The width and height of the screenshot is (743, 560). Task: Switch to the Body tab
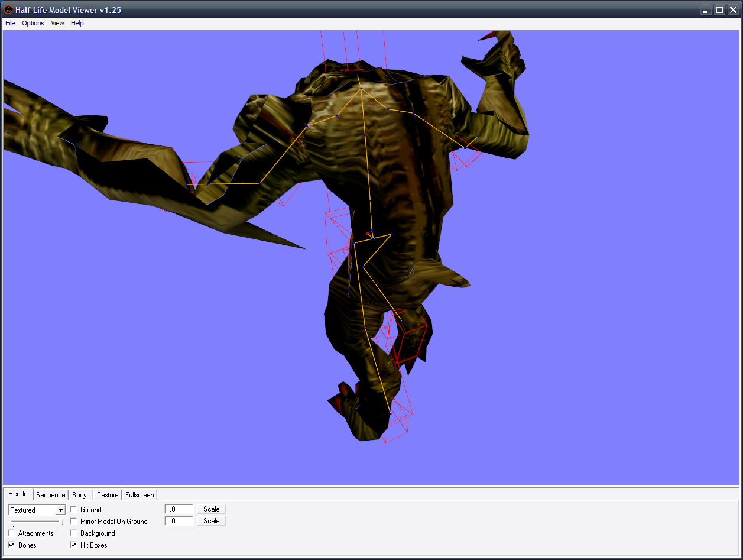point(80,495)
